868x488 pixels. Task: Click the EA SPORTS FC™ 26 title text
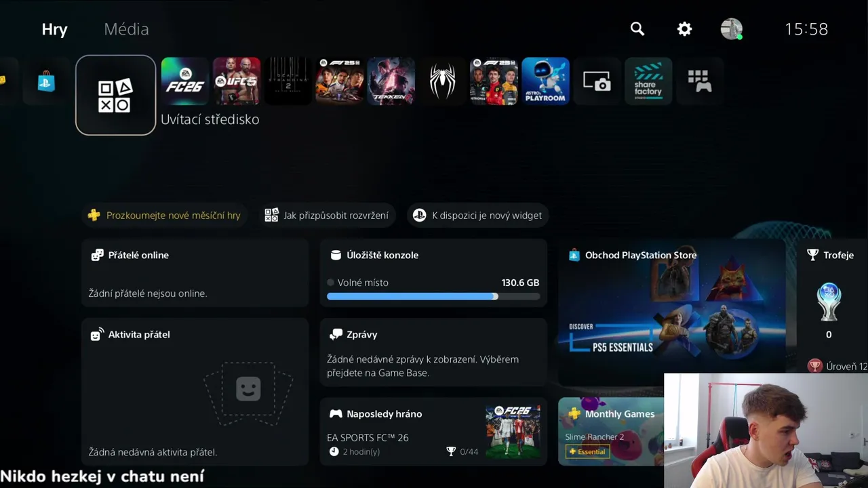(x=368, y=438)
